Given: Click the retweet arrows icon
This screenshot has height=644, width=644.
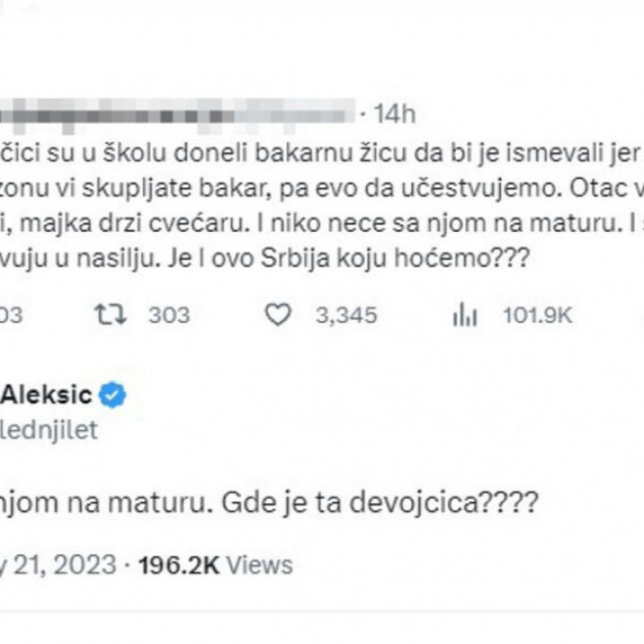Looking at the screenshot, I should pos(112,316).
